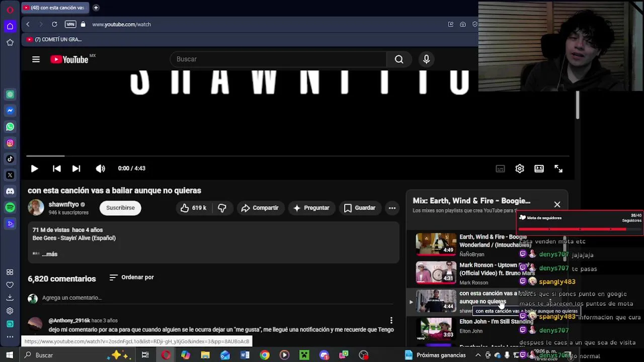
Task: Skip to next video in mix
Action: pyautogui.click(x=76, y=168)
